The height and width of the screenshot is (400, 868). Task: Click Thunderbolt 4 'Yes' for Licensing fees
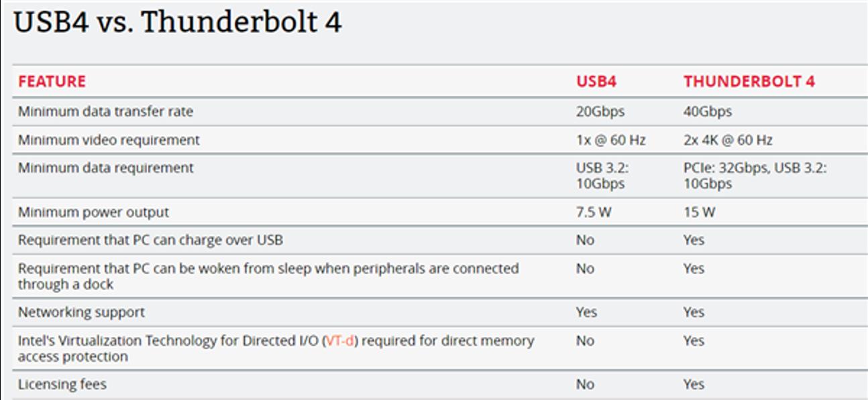point(694,385)
